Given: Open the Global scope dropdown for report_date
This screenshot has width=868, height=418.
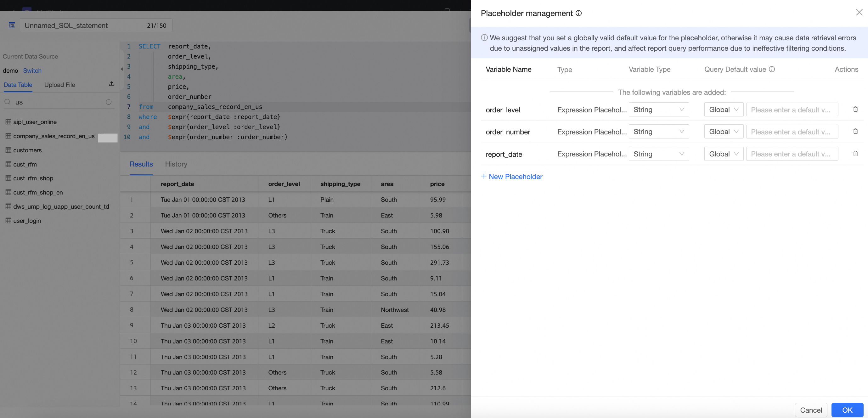Looking at the screenshot, I should click(724, 154).
